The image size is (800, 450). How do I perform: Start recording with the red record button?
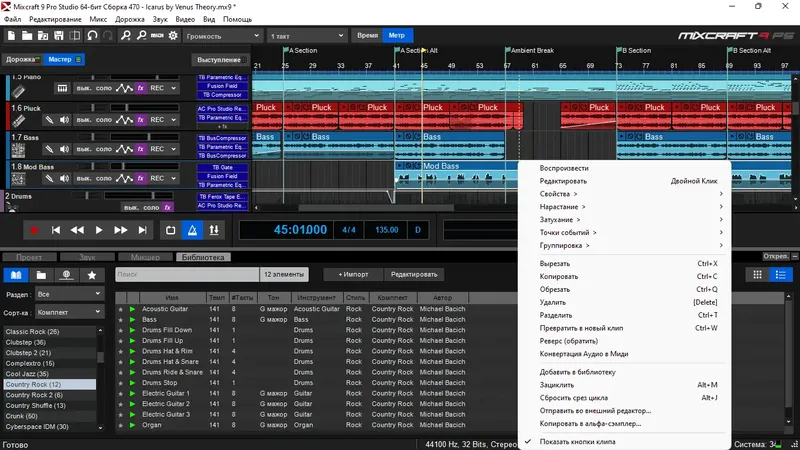point(34,230)
